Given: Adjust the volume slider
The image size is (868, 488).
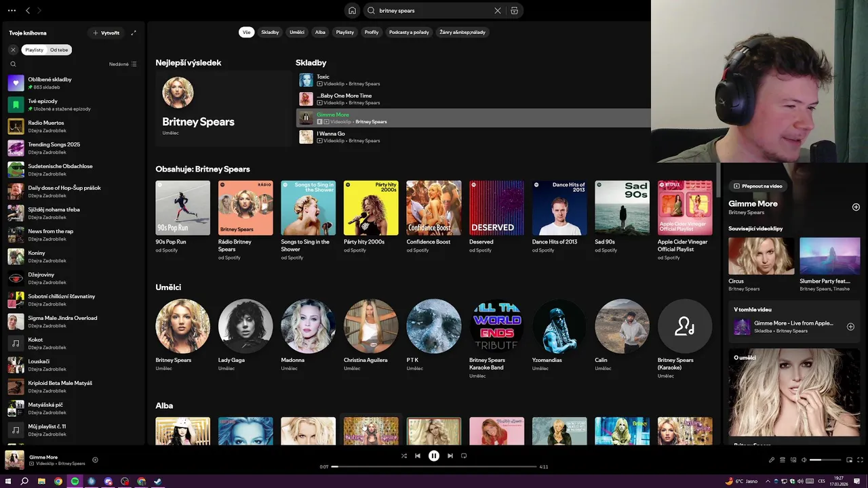Looking at the screenshot, I should pos(825,460).
